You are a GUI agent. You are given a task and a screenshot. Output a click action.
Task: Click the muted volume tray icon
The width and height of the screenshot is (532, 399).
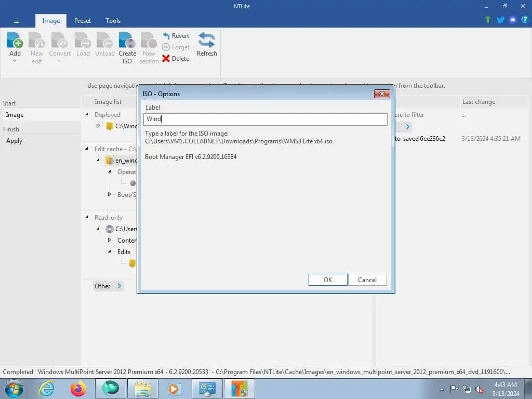point(480,389)
